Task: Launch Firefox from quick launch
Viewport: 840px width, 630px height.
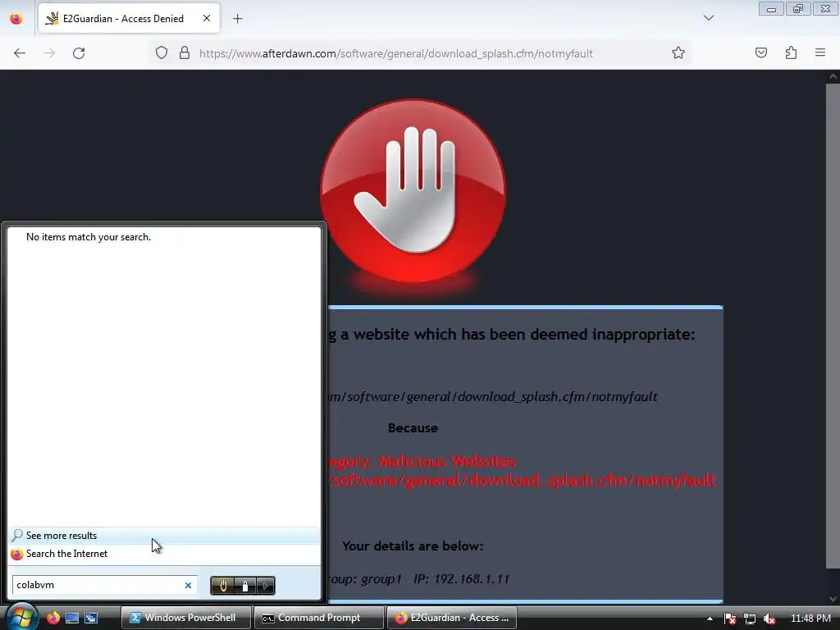Action: pos(53,618)
